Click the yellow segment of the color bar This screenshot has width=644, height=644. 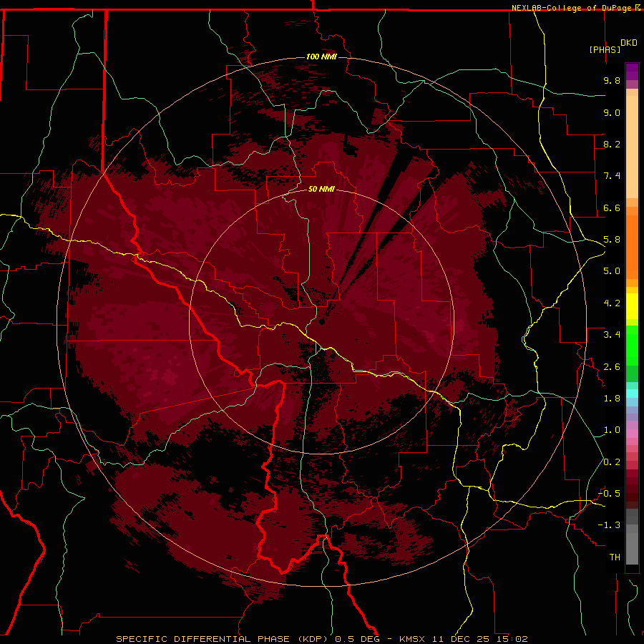pos(632,306)
